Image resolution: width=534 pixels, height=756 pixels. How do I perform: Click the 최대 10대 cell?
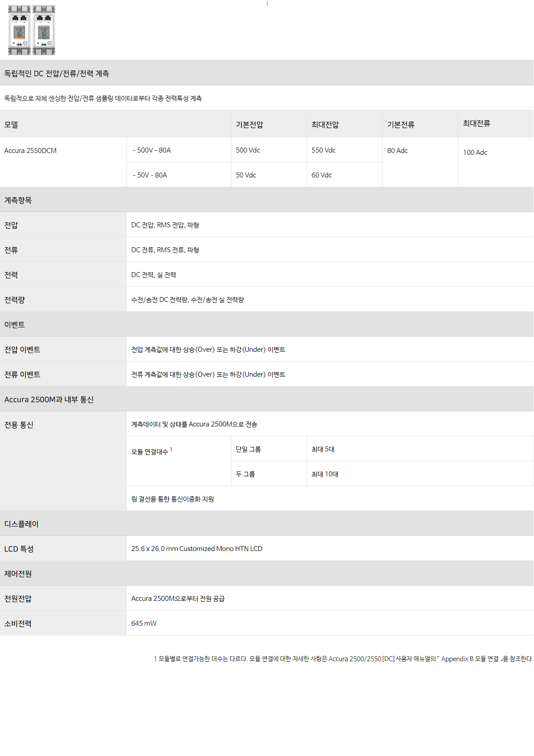point(325,474)
